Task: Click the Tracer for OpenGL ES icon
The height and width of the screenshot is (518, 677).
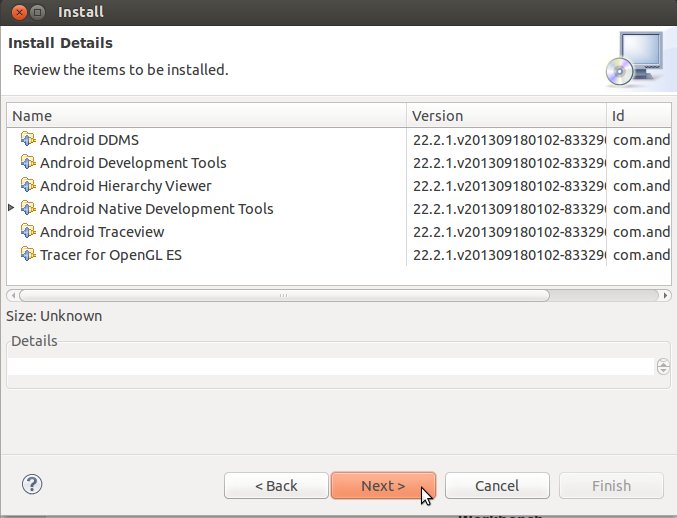Action: click(x=28, y=254)
